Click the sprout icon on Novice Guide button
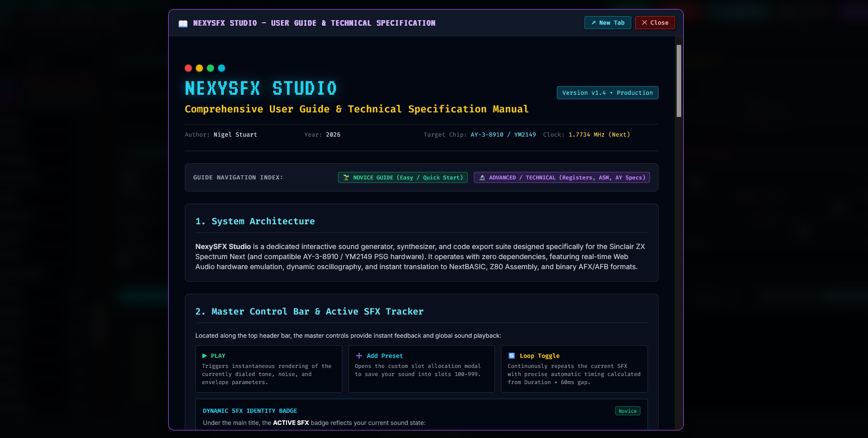Image resolution: width=868 pixels, height=438 pixels. 346,177
